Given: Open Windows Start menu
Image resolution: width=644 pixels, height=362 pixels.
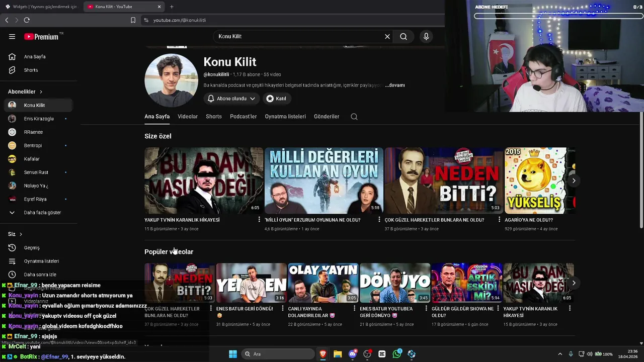Looking at the screenshot, I should [233, 354].
